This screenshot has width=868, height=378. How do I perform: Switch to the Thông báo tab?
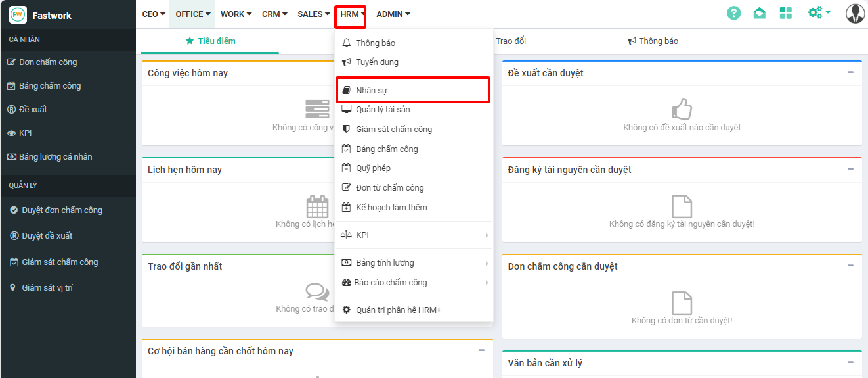(653, 41)
